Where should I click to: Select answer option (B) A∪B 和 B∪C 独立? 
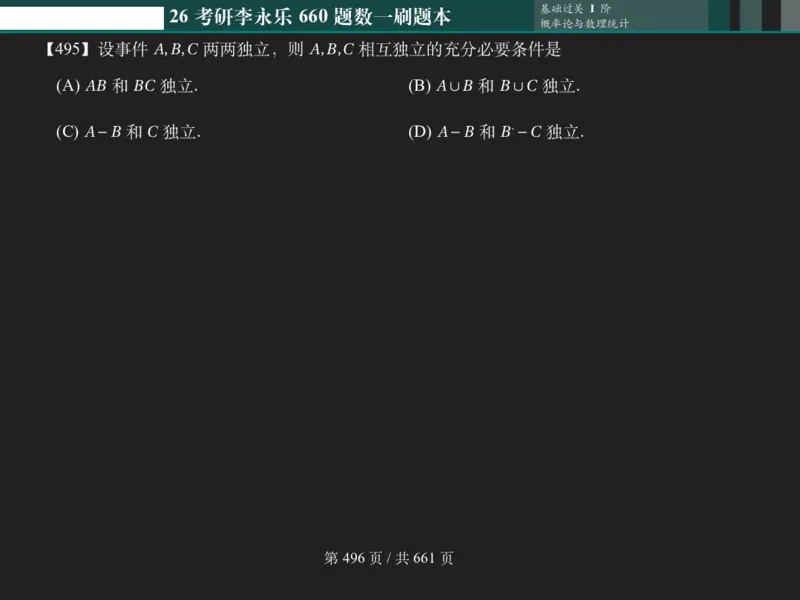(x=494, y=86)
